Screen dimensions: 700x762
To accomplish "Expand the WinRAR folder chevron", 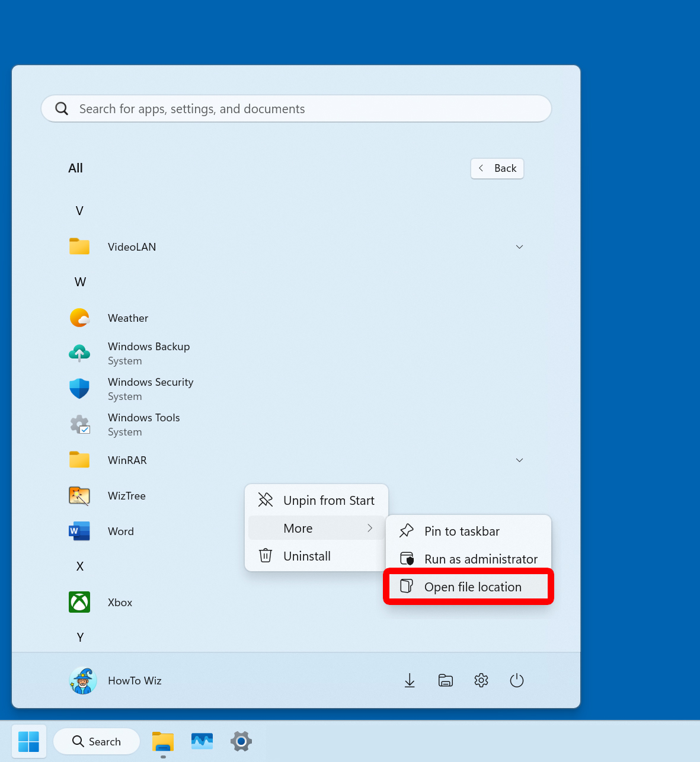I will pyautogui.click(x=519, y=460).
